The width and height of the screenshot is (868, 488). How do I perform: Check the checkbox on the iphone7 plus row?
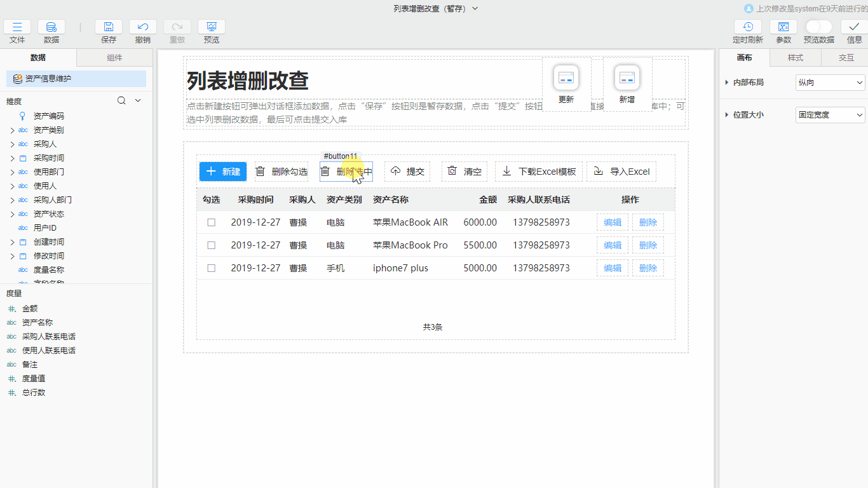pos(212,268)
